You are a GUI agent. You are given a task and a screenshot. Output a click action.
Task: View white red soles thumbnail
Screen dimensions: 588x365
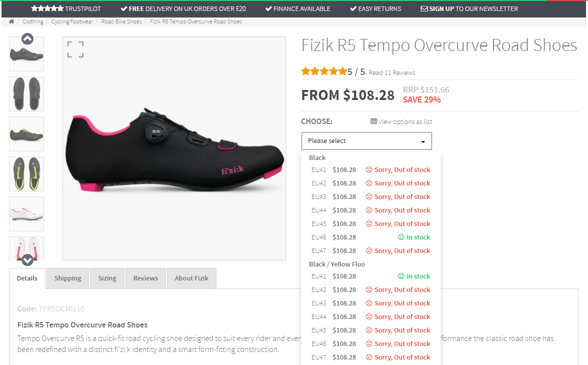coord(26,248)
